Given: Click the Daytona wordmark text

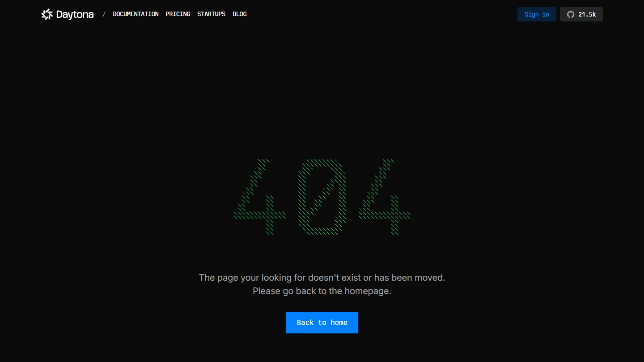Looking at the screenshot, I should tap(75, 14).
